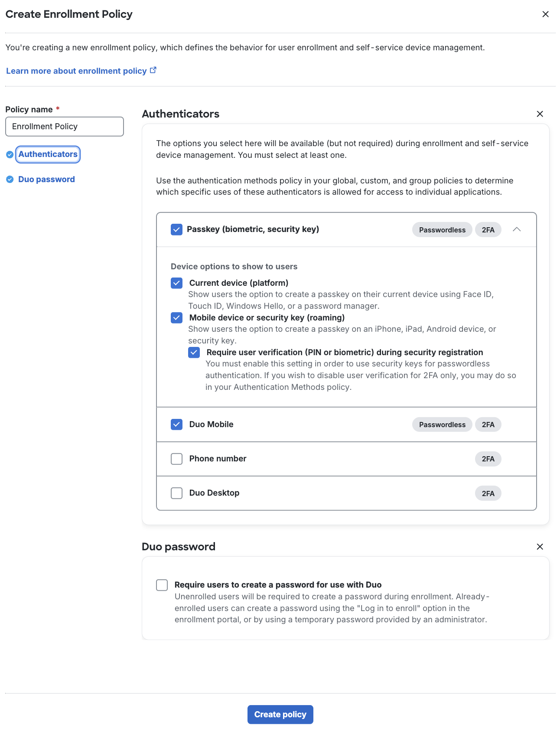Screen dimensions: 560x732
Task: Click the Create policy button
Action: tap(280, 715)
